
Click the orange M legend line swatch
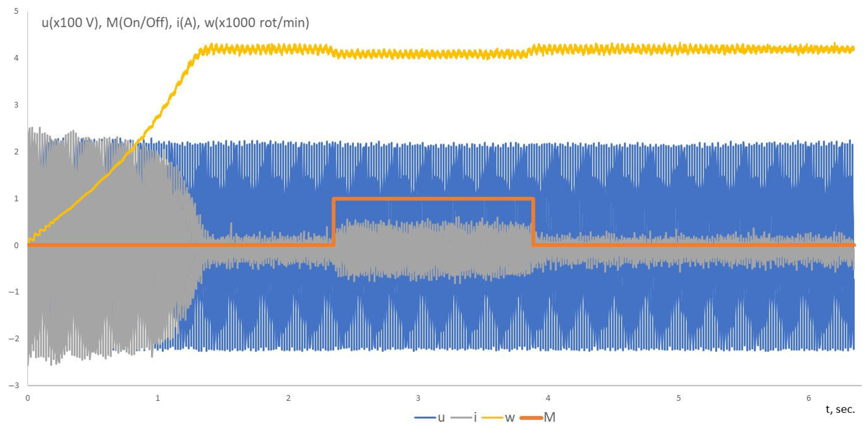(x=531, y=418)
